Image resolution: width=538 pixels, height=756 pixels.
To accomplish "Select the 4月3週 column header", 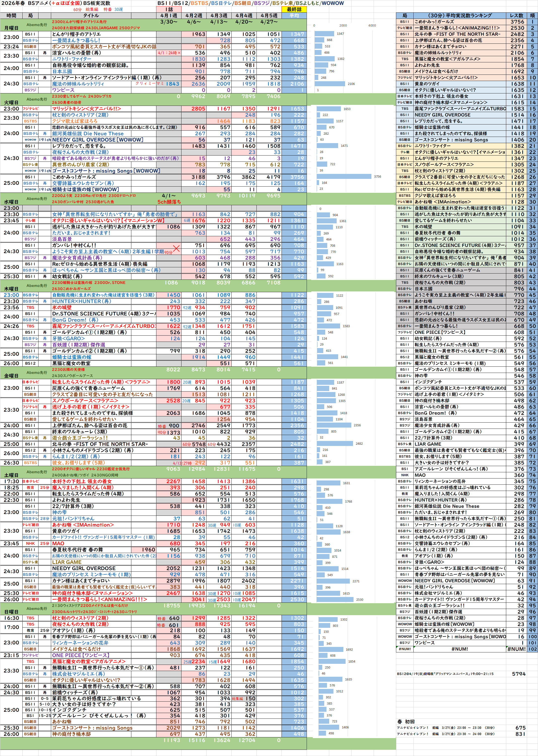I will point(219,16).
